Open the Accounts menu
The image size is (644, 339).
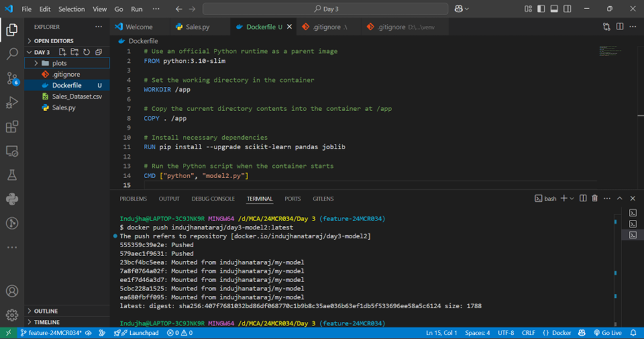[x=12, y=291]
